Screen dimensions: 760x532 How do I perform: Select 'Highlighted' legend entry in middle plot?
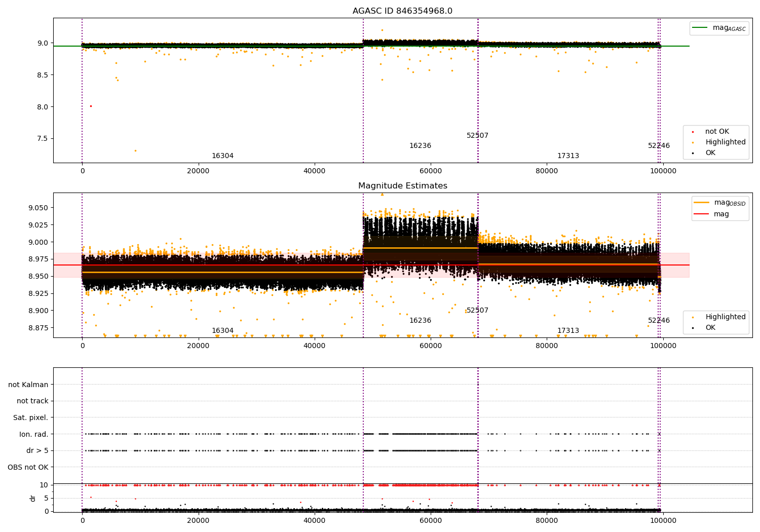pyautogui.click(x=725, y=317)
